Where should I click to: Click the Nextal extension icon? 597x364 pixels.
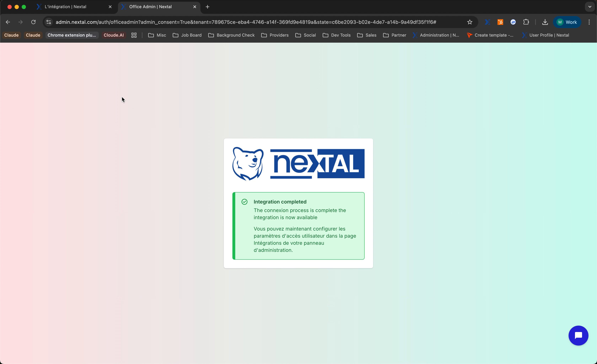(x=487, y=22)
